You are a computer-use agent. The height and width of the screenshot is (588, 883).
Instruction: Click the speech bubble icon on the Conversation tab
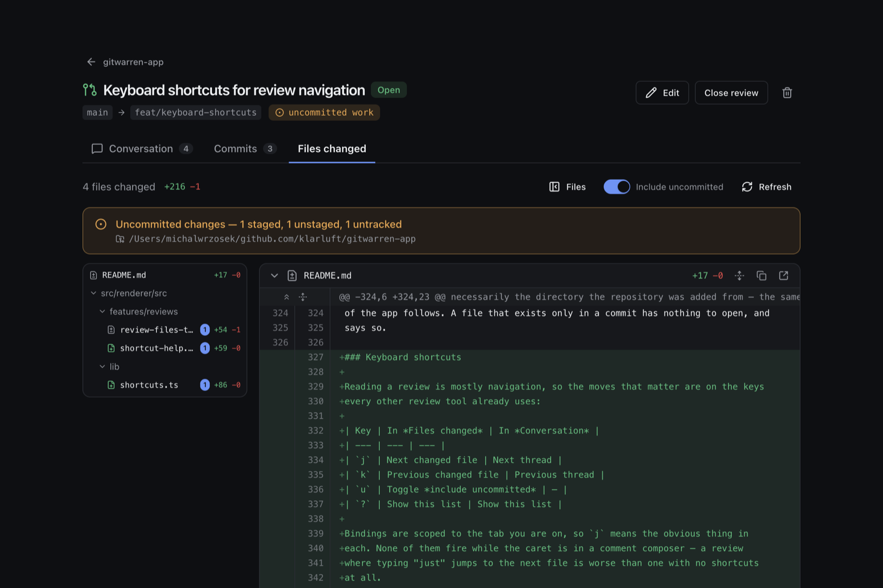[97, 149]
